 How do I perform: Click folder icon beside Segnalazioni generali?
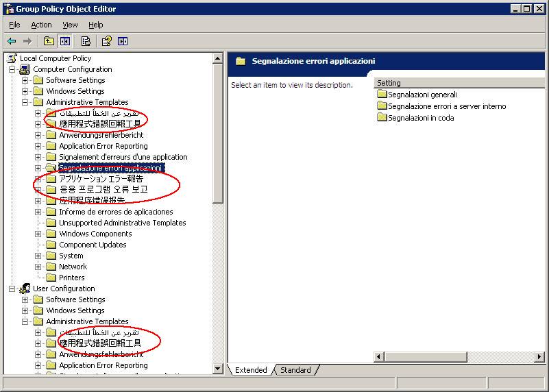382,94
